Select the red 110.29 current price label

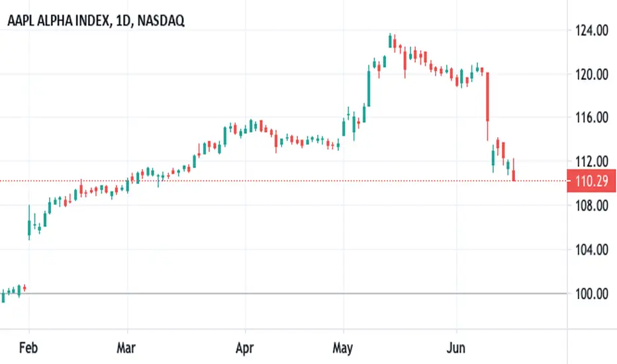coord(591,181)
